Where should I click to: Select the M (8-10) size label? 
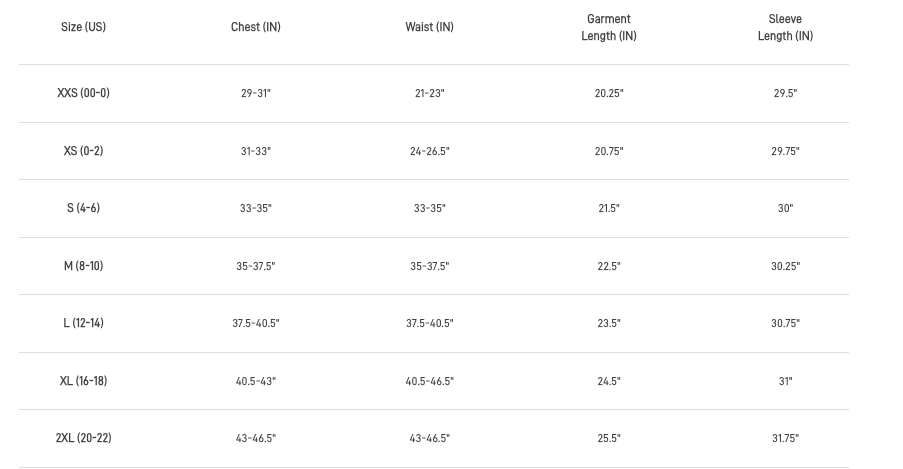[83, 266]
